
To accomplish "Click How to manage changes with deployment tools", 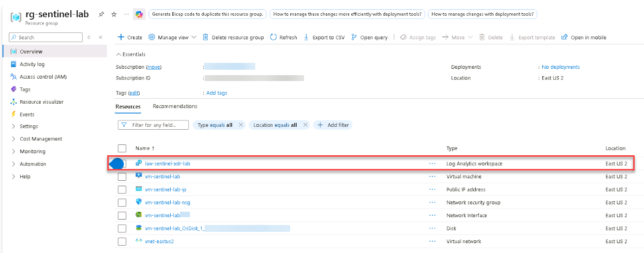I will (x=483, y=14).
